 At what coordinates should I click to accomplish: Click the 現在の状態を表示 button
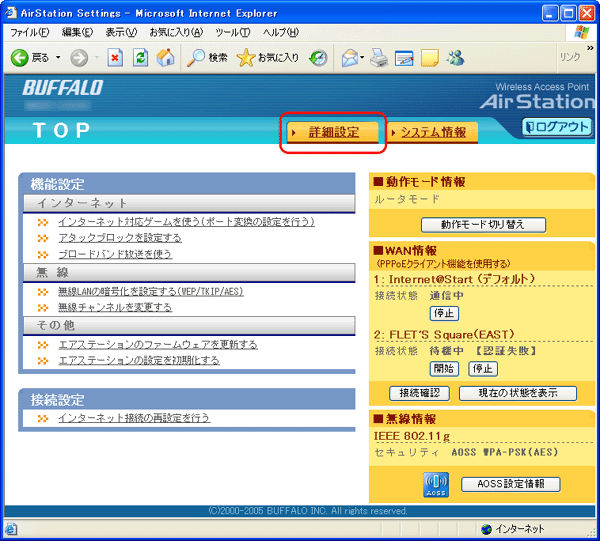point(518,393)
